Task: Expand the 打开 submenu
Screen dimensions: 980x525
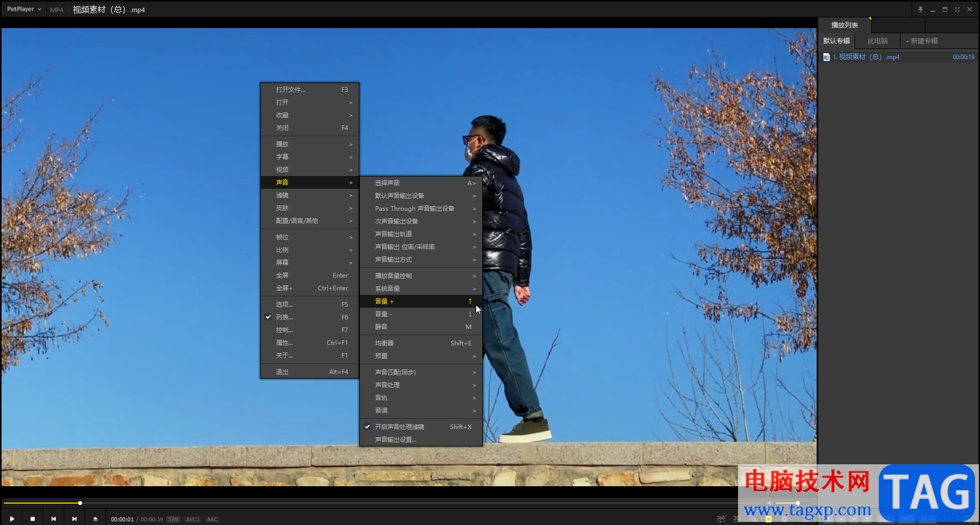Action: (x=310, y=103)
